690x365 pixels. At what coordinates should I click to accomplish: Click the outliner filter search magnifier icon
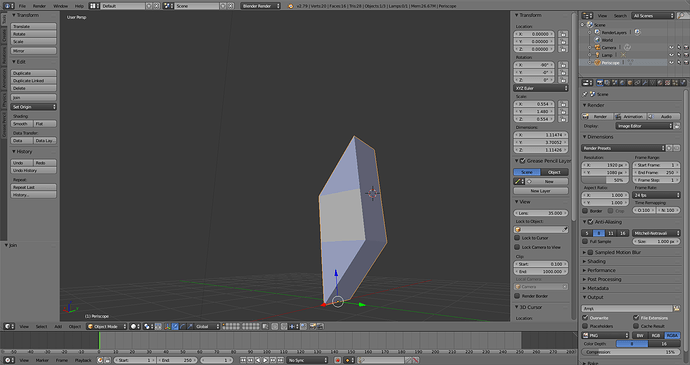(681, 15)
